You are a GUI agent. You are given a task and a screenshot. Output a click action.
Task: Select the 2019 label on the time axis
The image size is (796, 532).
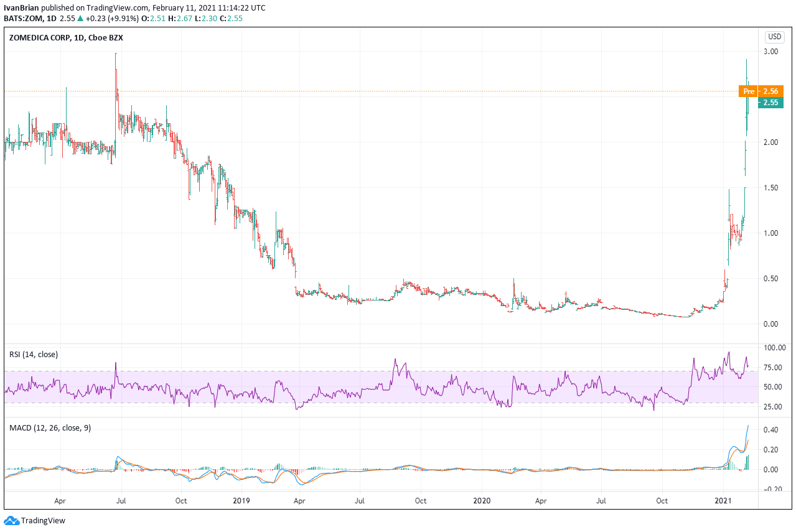click(241, 500)
